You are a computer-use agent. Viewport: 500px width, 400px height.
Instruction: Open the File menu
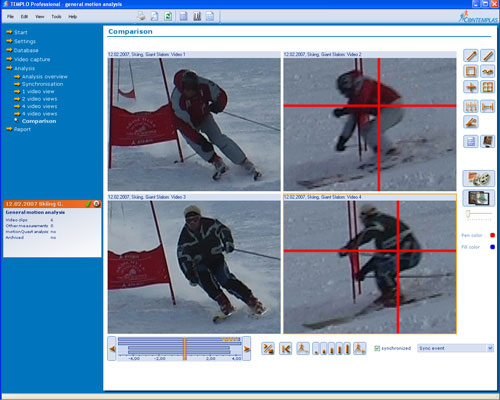pos(11,17)
